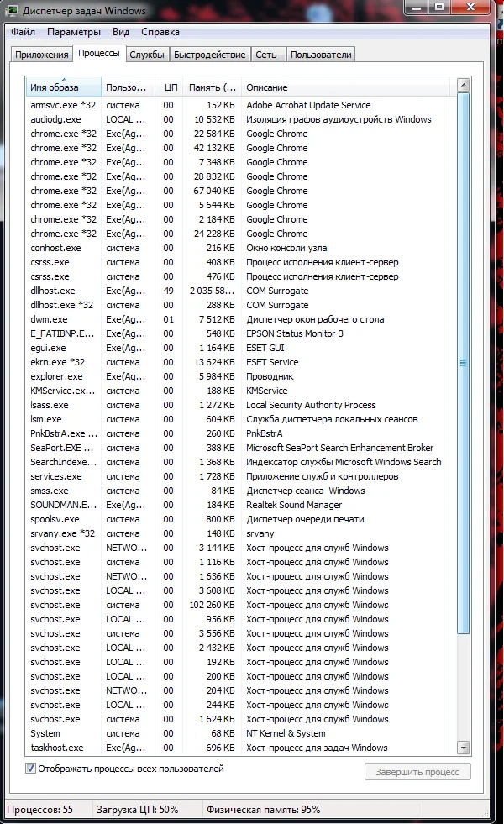Click the Процессов: 55 status entry

(40, 809)
